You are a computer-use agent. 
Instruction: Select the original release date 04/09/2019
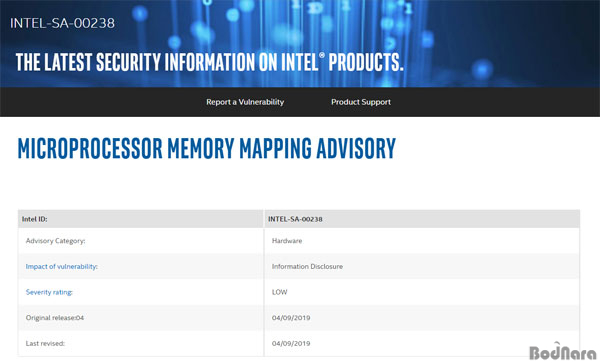click(291, 318)
